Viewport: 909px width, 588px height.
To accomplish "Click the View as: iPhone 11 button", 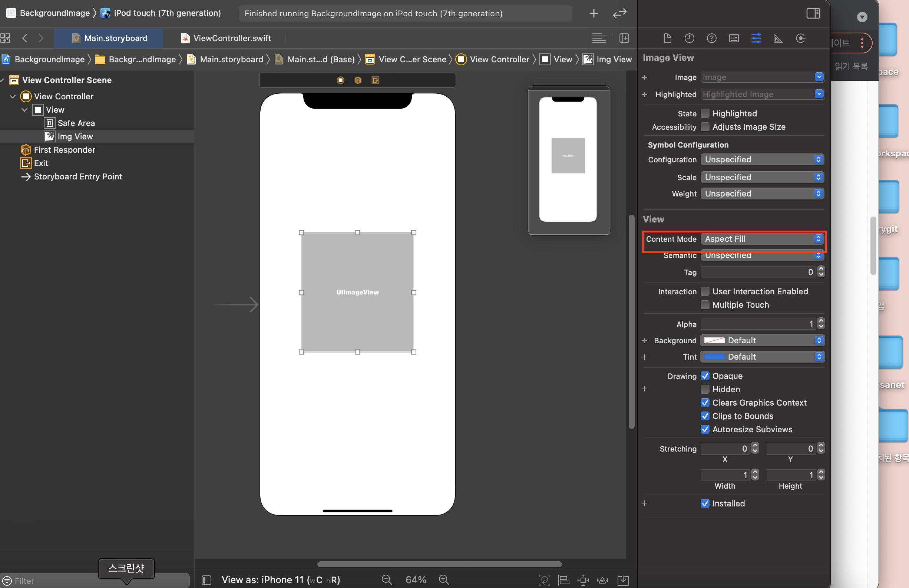I will tap(281, 579).
